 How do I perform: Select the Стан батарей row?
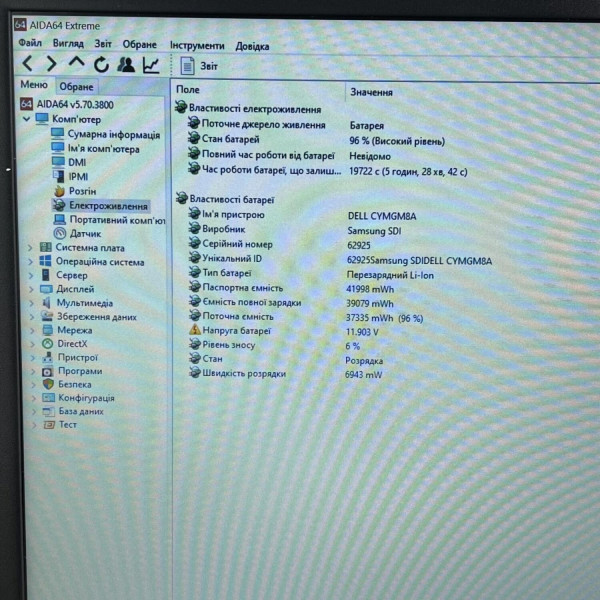(x=316, y=140)
